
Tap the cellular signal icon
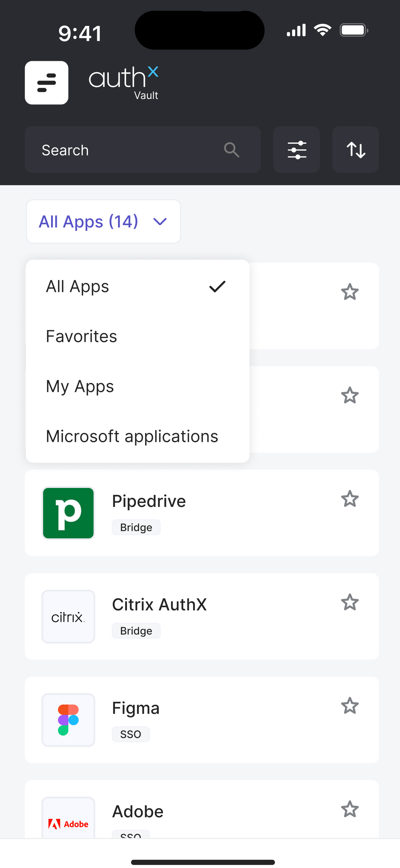(x=296, y=30)
